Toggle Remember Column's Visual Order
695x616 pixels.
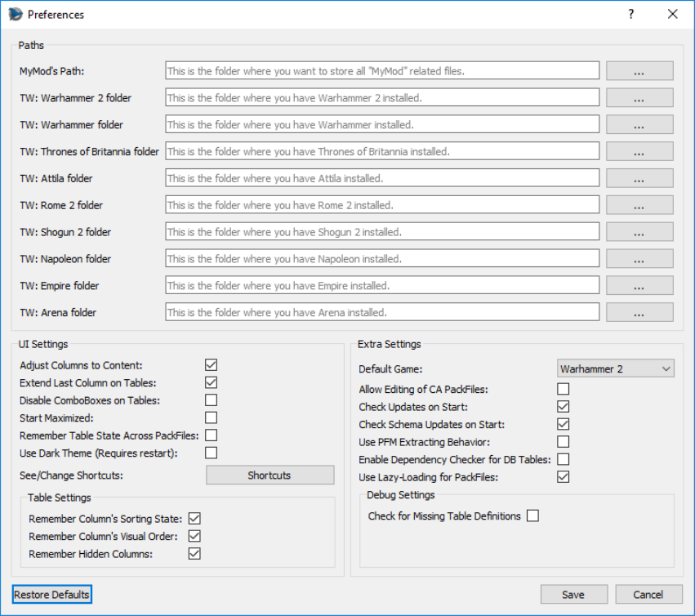point(194,536)
